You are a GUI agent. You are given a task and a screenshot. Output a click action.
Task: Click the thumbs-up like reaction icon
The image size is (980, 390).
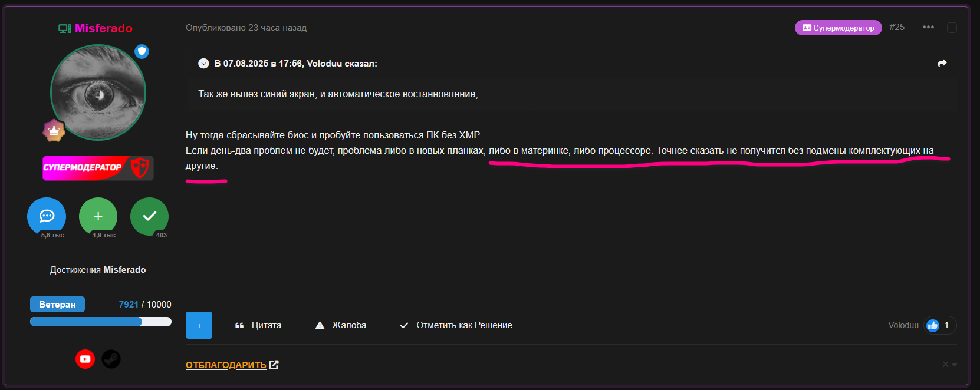933,325
